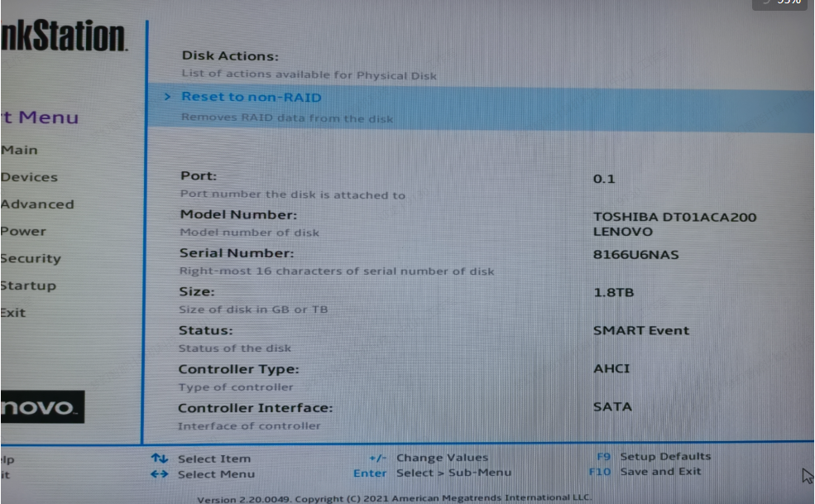Click the Serial Number: label
Screen dimensions: 815x504
click(237, 252)
